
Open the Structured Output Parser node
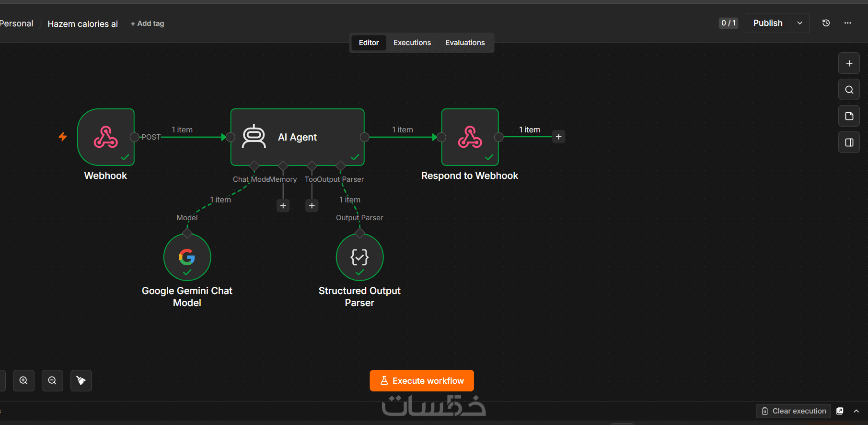(359, 257)
